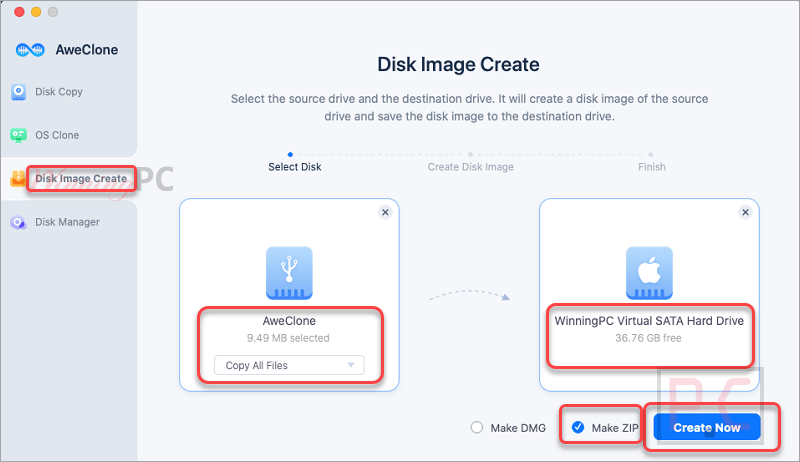Click the AweClone source drive name
The image size is (800, 462).
point(289,321)
